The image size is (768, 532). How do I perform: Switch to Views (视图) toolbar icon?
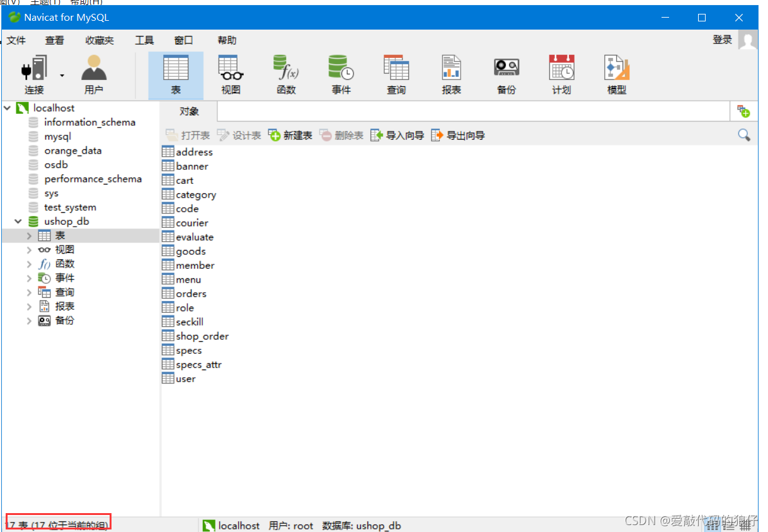(231, 74)
